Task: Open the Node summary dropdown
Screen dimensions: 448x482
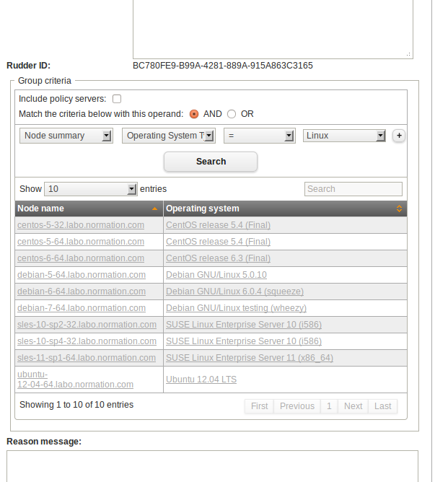Action: 66,136
